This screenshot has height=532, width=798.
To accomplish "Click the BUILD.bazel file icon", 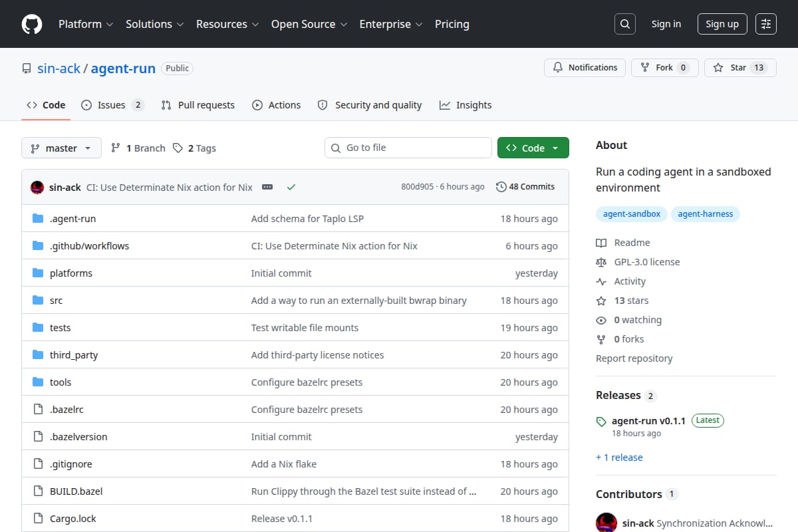I will (38, 491).
